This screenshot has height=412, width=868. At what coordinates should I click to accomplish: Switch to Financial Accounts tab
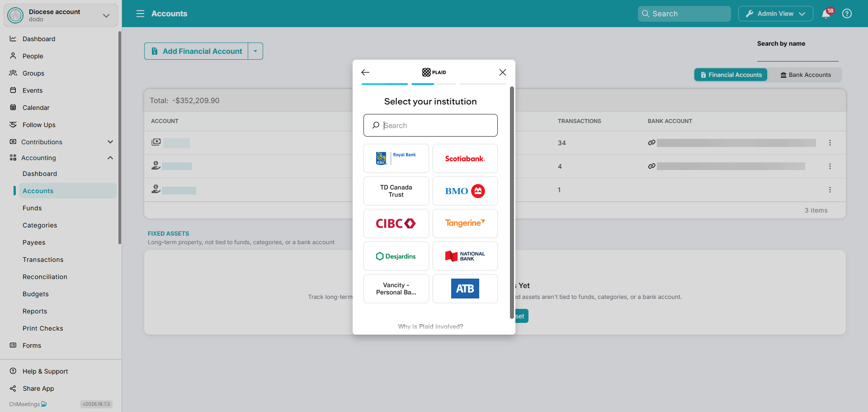731,75
